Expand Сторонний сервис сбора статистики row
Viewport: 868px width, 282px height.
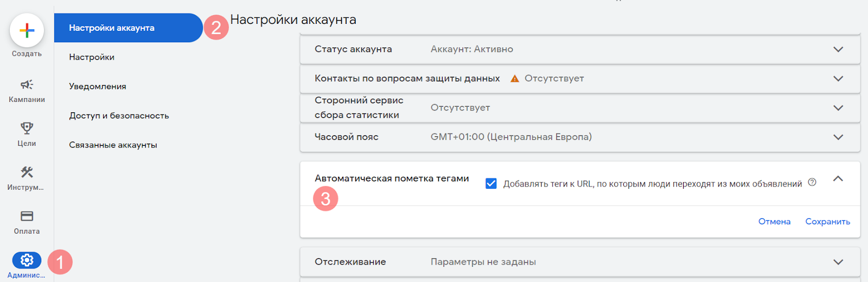point(838,108)
